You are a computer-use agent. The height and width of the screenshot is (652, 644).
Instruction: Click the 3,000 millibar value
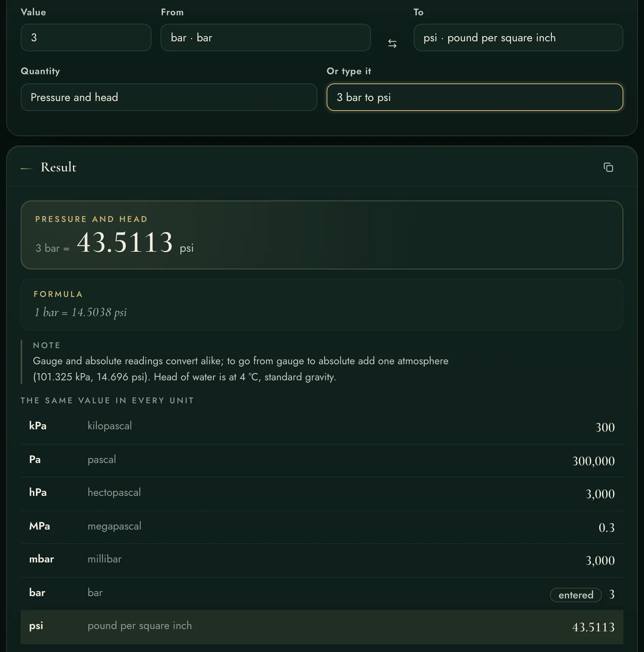pyautogui.click(x=600, y=561)
